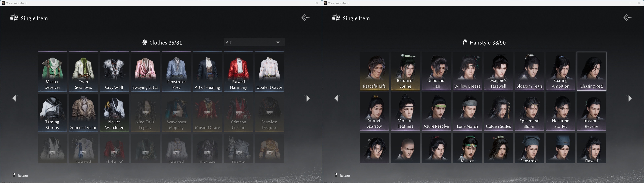
Task: Select the Return of Spring hairstyle
Action: tap(405, 71)
